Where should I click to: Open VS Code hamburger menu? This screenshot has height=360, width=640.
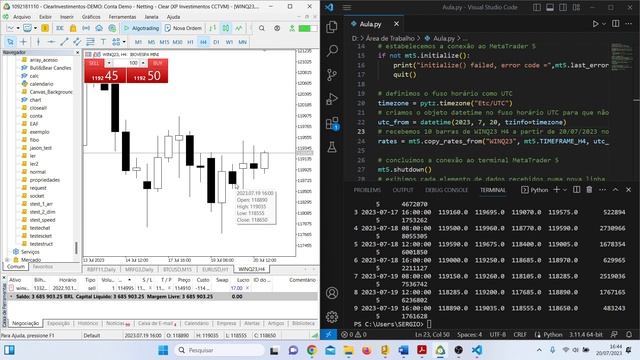pos(347,7)
